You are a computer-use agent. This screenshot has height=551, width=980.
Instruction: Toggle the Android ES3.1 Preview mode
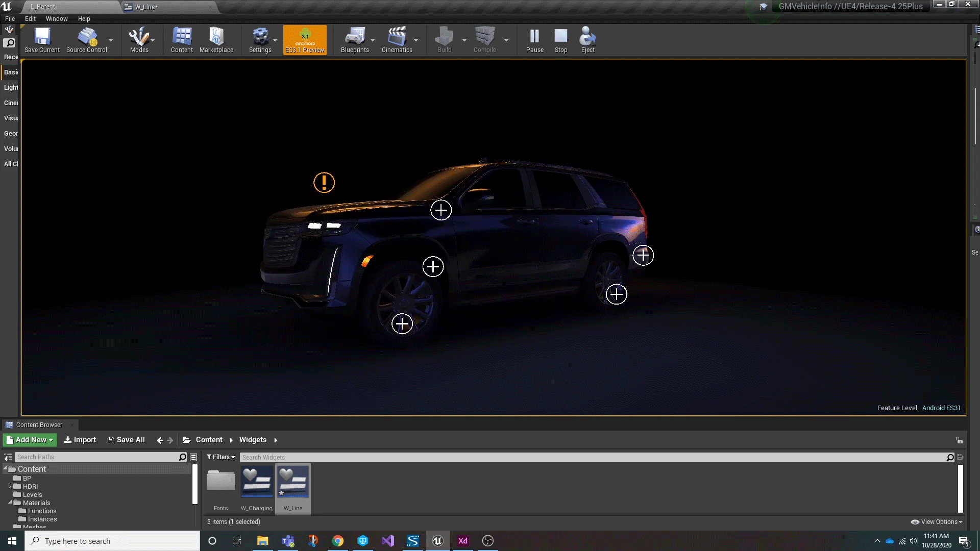point(305,40)
